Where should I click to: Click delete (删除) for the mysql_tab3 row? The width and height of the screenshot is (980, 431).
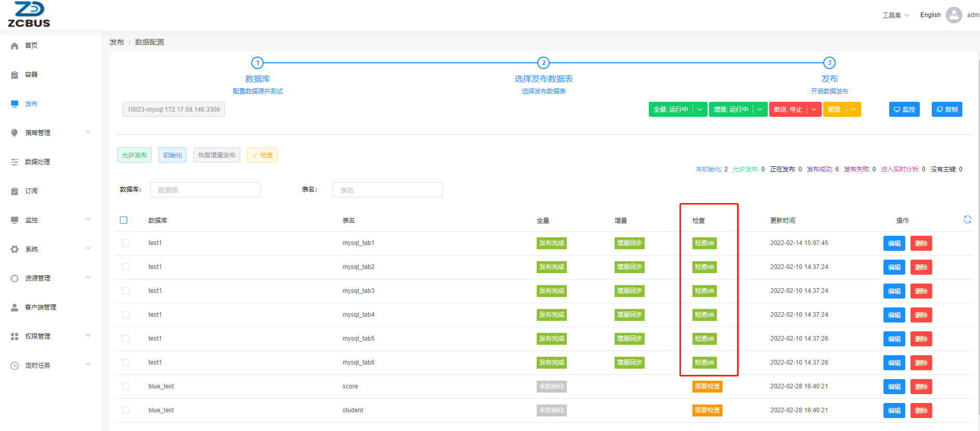coord(921,291)
